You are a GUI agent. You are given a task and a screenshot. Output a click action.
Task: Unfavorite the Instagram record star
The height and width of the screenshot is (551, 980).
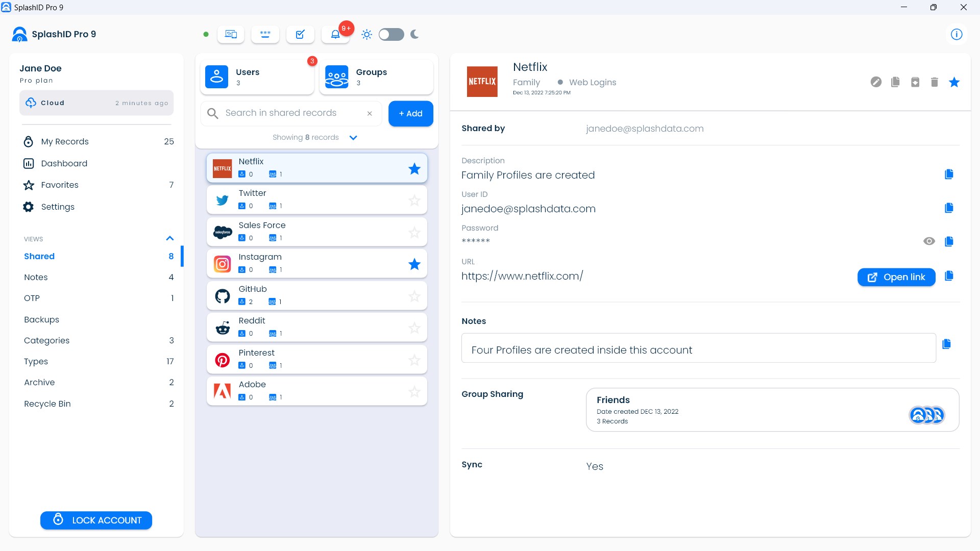click(414, 264)
